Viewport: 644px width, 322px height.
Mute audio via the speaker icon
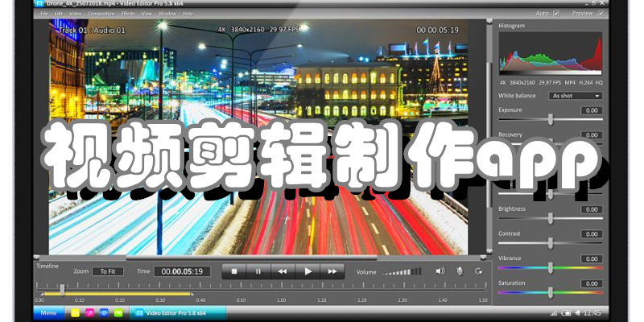click(440, 271)
